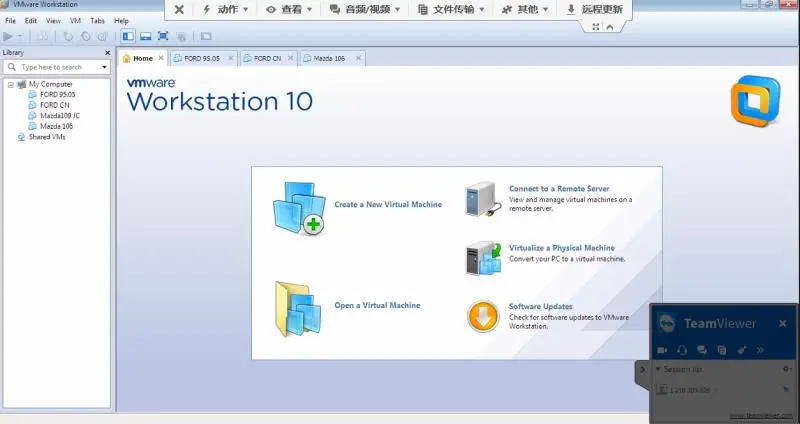Switch to the FORD 95.05 tab

203,59
